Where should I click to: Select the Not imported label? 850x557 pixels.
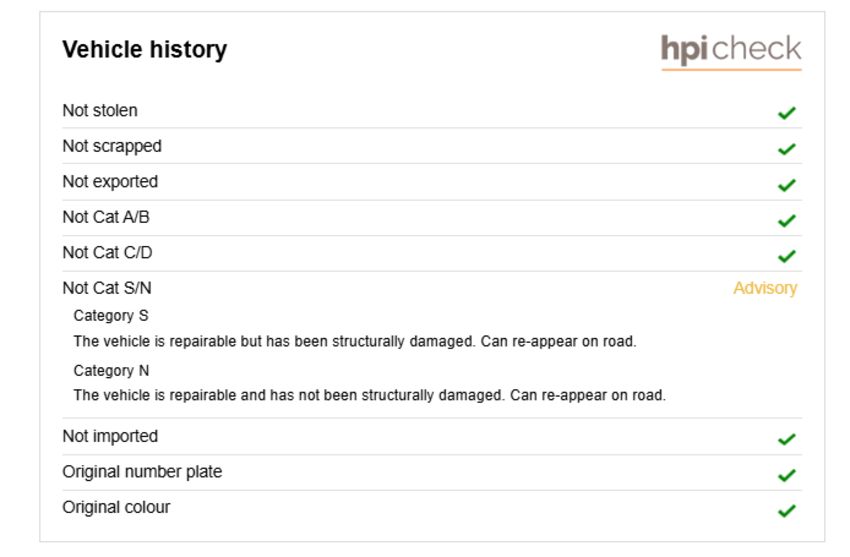pyautogui.click(x=110, y=436)
